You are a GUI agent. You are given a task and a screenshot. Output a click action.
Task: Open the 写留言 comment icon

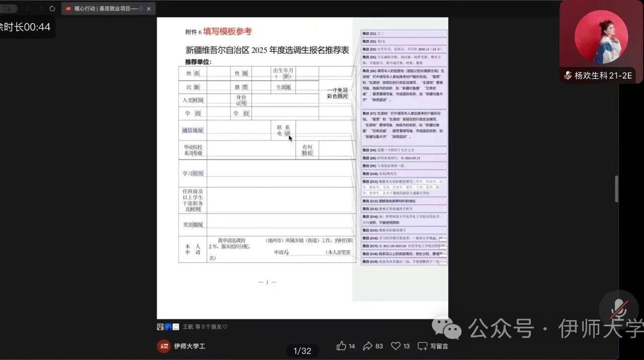[423, 346]
